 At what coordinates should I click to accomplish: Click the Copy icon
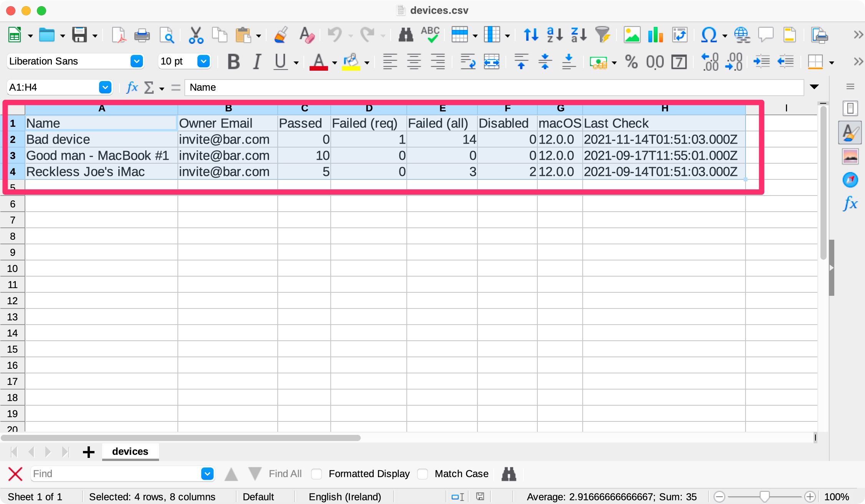pyautogui.click(x=220, y=35)
